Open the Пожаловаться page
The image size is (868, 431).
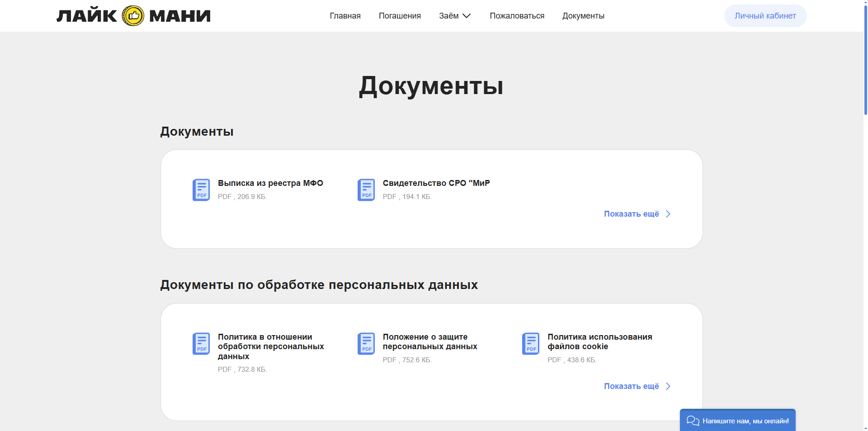[517, 15]
